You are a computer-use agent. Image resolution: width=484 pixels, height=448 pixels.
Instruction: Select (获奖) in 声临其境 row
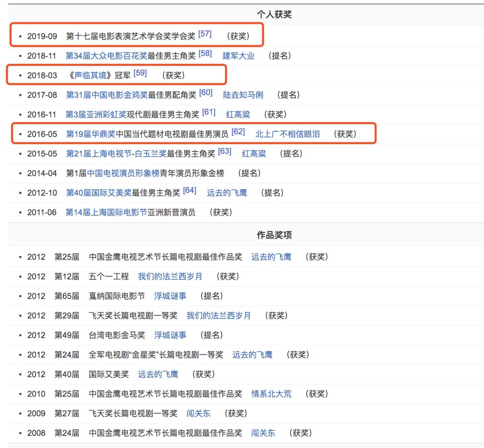click(x=173, y=75)
